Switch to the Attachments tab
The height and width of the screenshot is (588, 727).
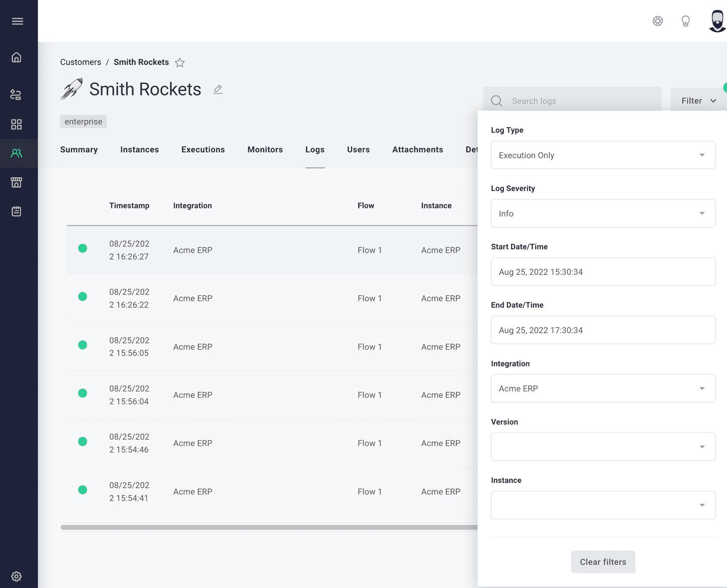tap(418, 149)
